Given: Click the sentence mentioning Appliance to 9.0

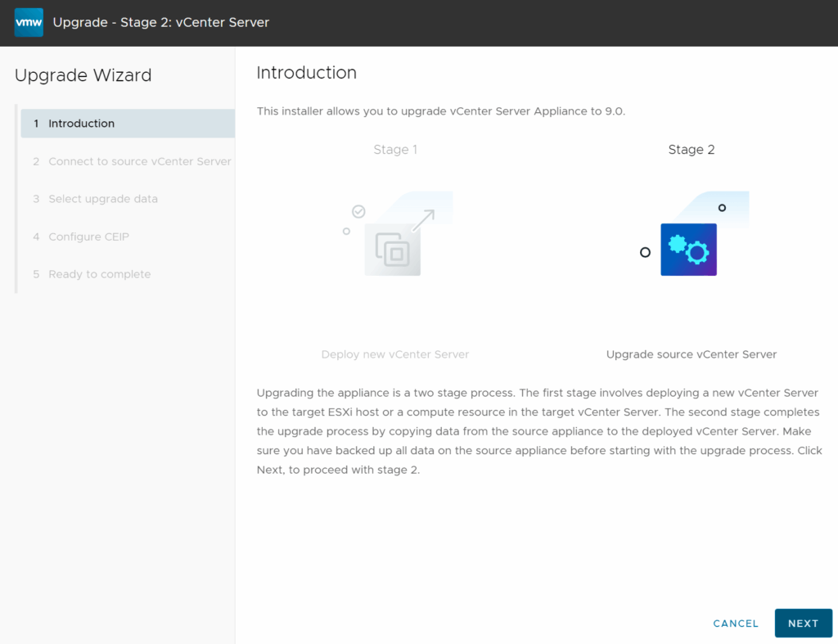Looking at the screenshot, I should 441,111.
